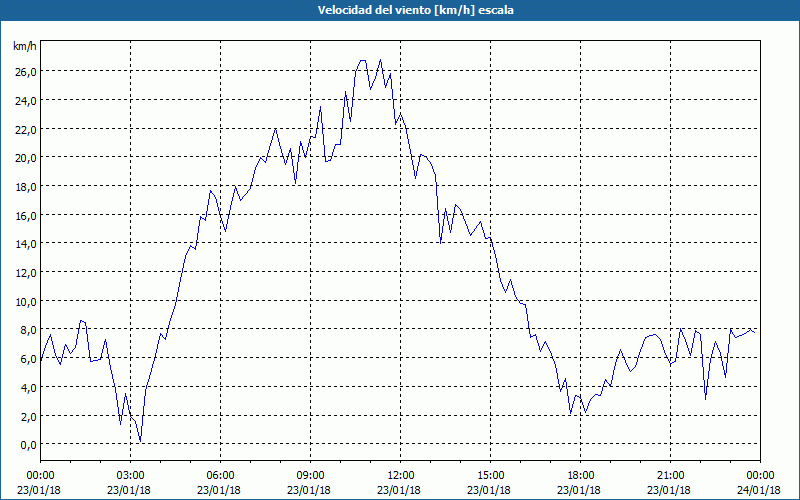Screen dimensions: 800x500
Task: Select the 6,0 y-axis value
Action: 28,360
